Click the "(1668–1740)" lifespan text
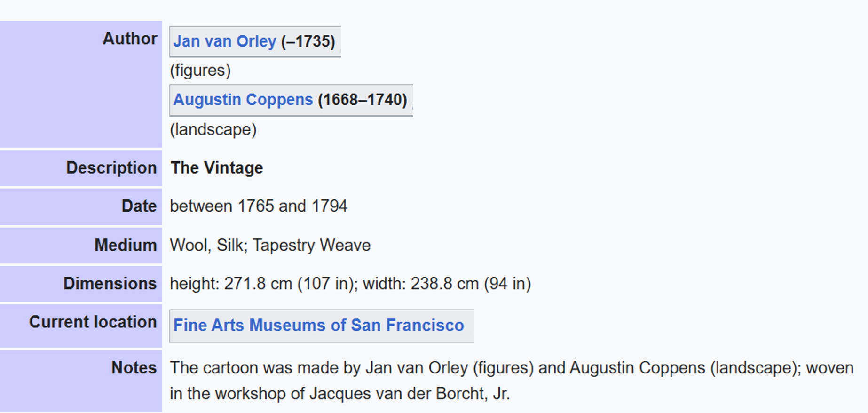This screenshot has width=868, height=413. click(x=363, y=100)
